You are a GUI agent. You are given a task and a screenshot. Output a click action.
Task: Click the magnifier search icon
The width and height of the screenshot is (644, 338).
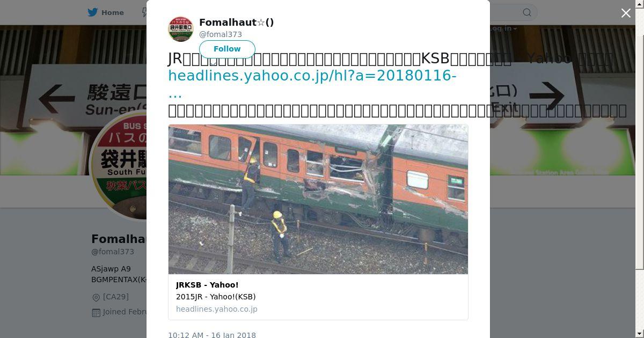[x=527, y=12]
